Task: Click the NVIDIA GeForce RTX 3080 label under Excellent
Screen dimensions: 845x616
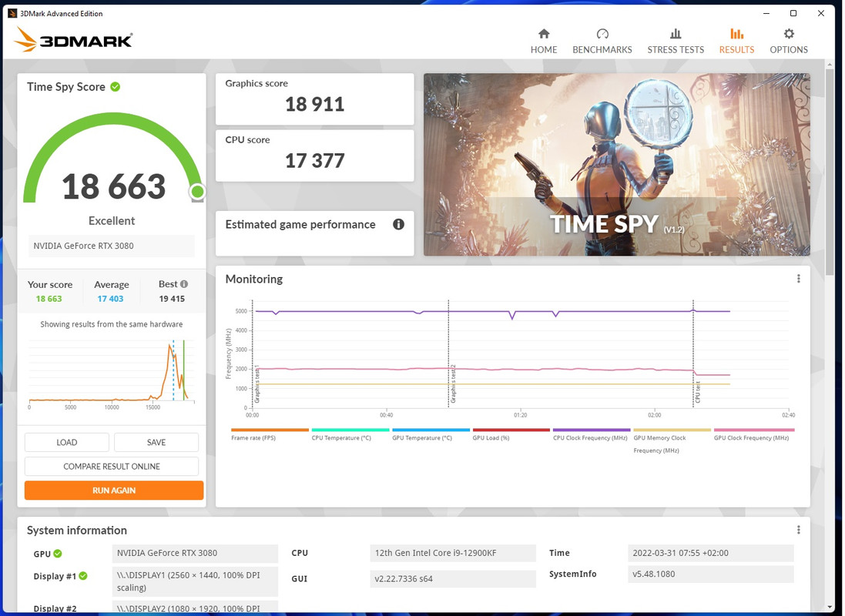Action: [111, 246]
